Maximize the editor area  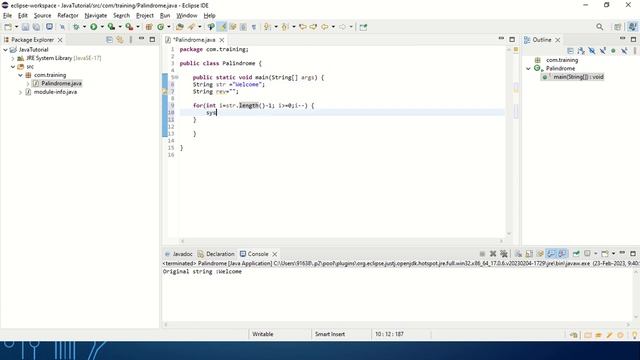[512, 39]
